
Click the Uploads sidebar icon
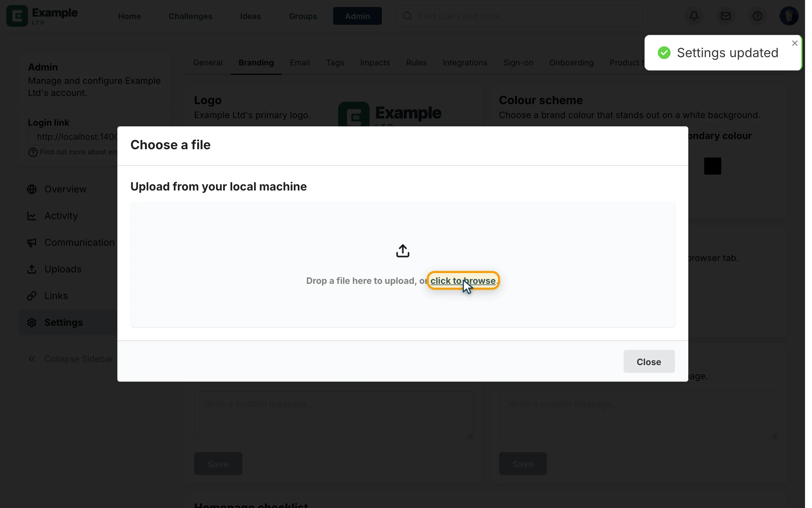(x=32, y=269)
